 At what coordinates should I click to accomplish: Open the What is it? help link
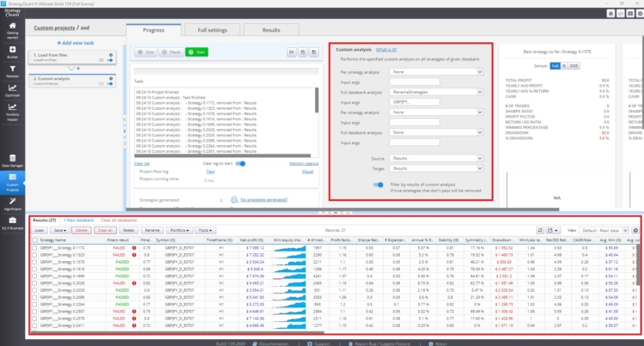click(386, 50)
